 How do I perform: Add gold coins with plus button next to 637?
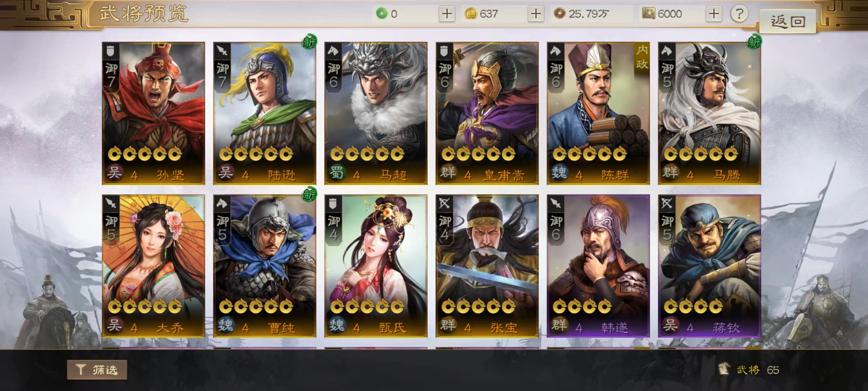point(536,14)
